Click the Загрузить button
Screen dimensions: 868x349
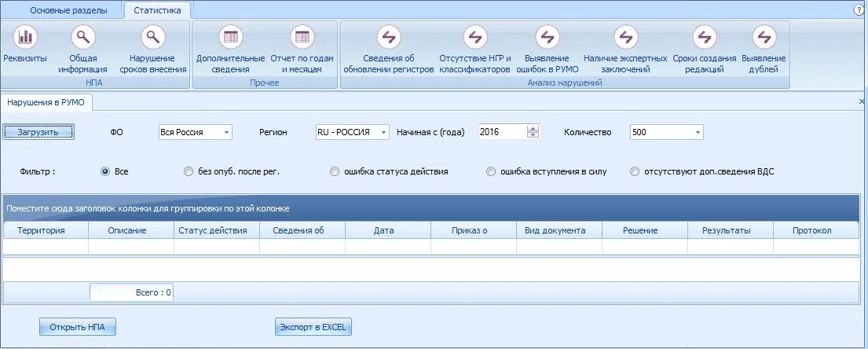[x=38, y=132]
